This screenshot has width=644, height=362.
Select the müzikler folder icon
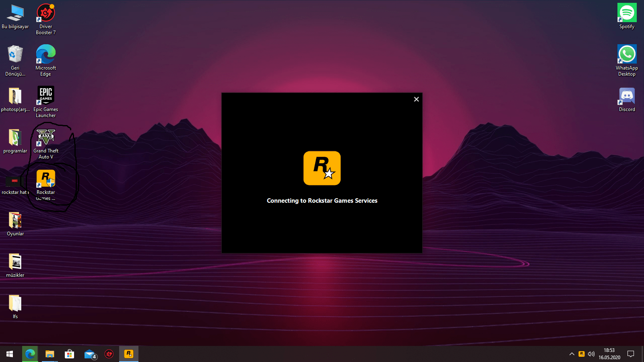click(x=15, y=265)
